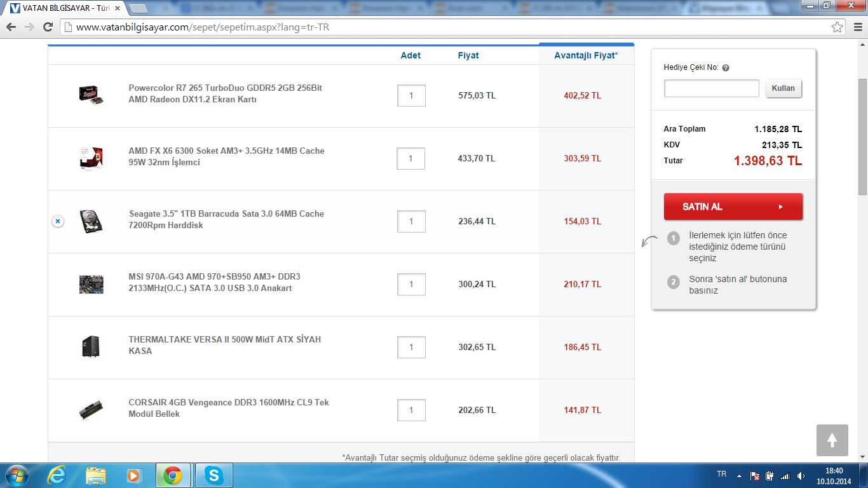Open Corsair Vengeance memory thumbnail
Viewport: 868px width, 488px height.
tap(92, 410)
